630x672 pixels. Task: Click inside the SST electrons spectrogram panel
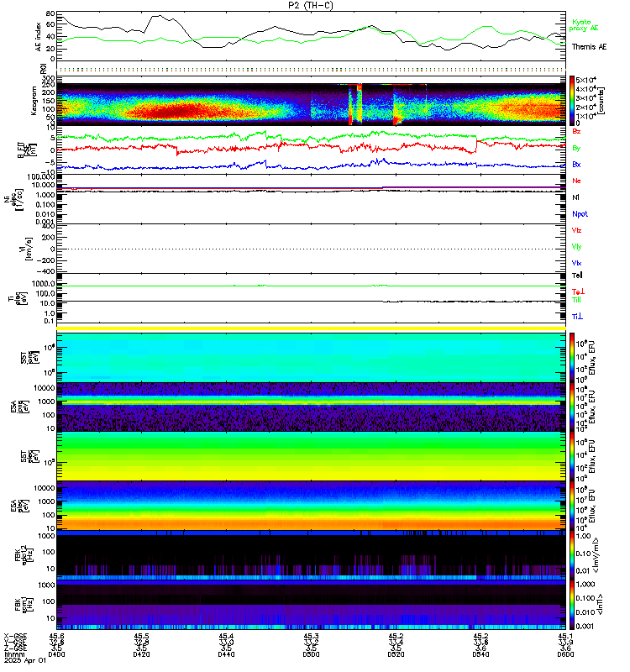click(x=311, y=456)
